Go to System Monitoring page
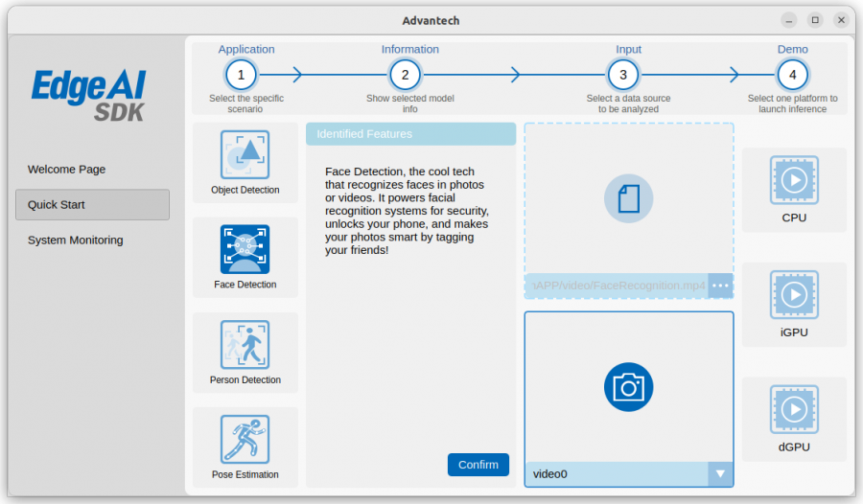The width and height of the screenshot is (863, 504). [76, 241]
